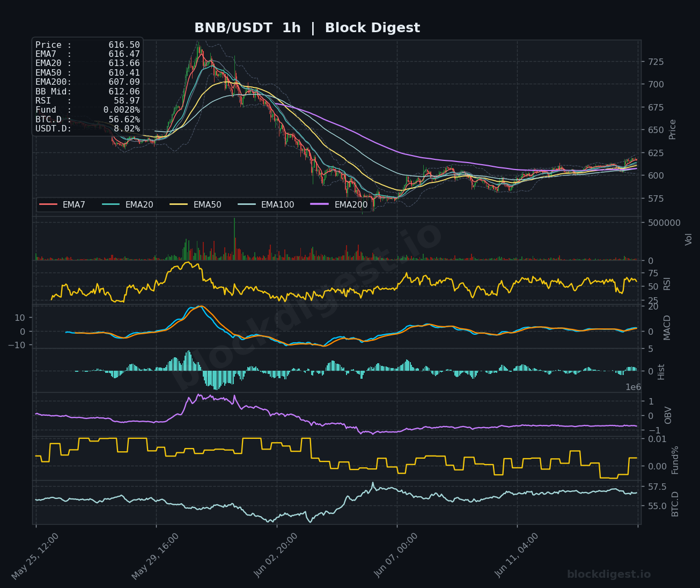
Task: Click the 55.0 BTC.D axis tick
Action: tap(657, 506)
